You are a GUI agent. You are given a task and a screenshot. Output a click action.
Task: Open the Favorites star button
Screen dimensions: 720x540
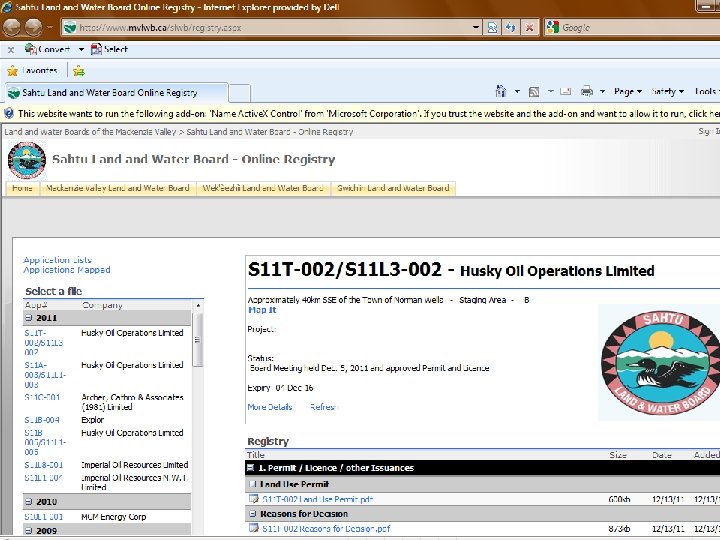tap(32, 71)
